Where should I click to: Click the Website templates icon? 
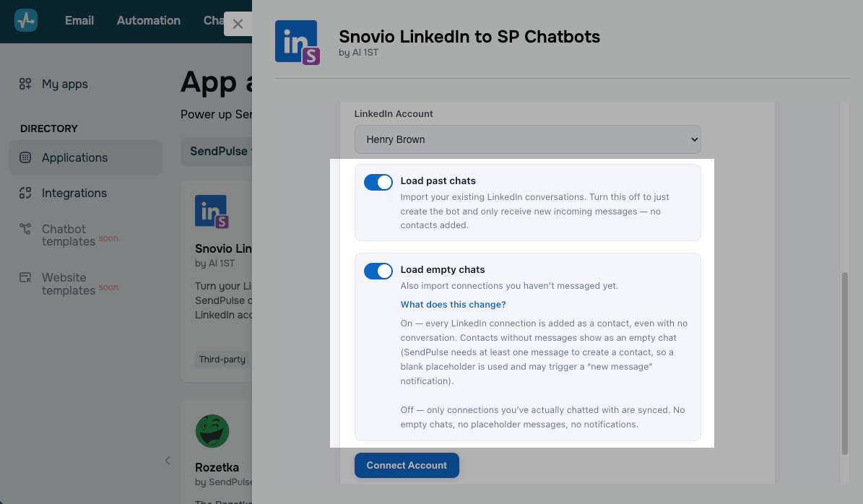(x=25, y=277)
